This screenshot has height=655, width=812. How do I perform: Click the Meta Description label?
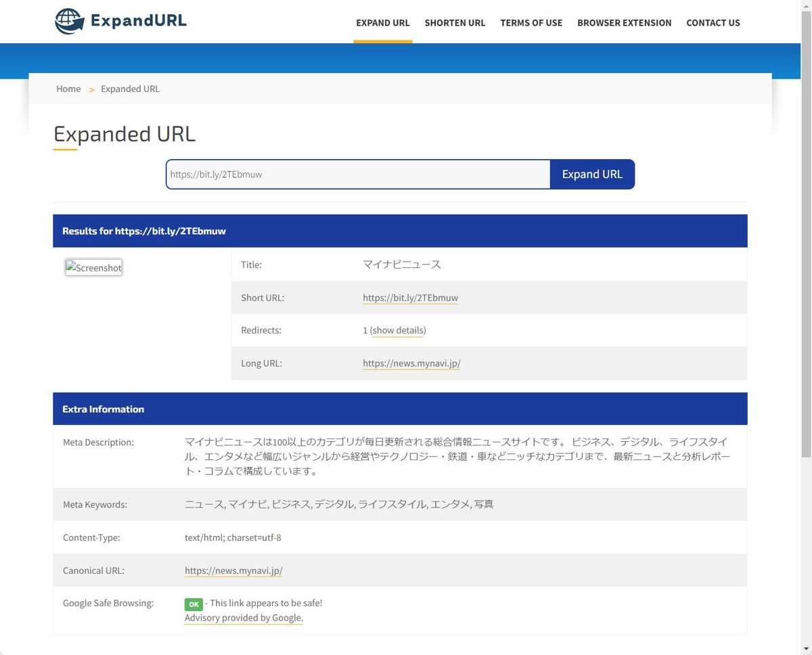tap(98, 443)
